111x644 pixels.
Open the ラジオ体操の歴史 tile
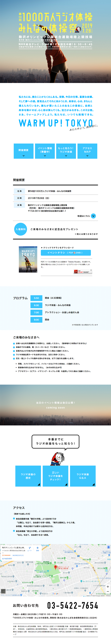click(28, 476)
